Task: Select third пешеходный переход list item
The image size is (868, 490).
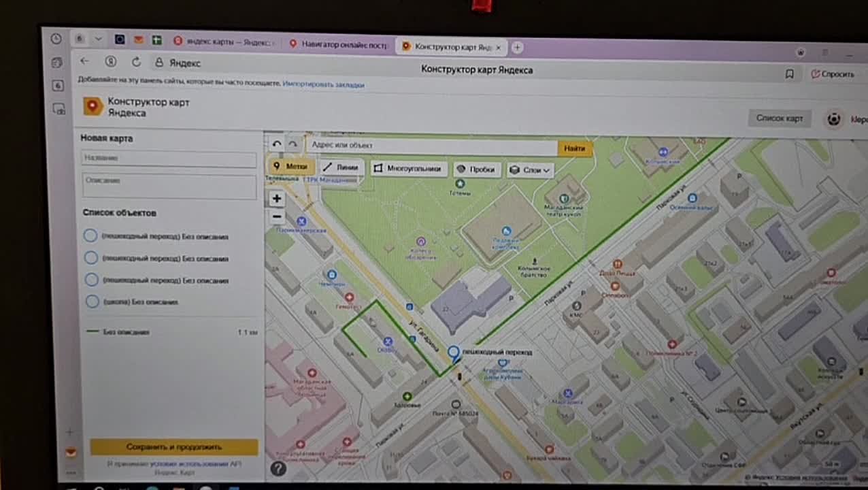Action: pos(156,280)
